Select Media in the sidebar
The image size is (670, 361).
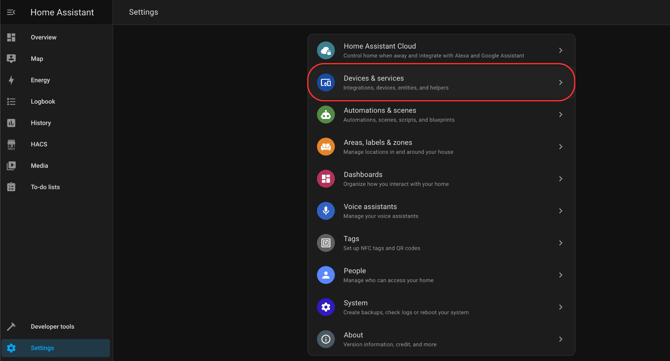39,166
